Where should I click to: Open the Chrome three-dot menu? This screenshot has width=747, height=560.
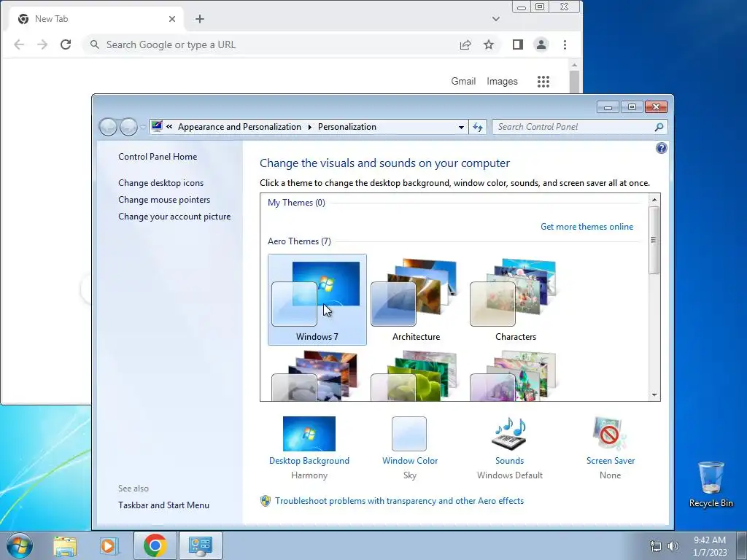point(565,44)
